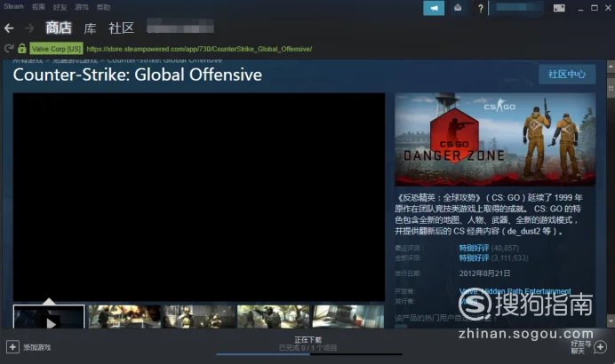Switch to the 库 tab

click(x=91, y=28)
